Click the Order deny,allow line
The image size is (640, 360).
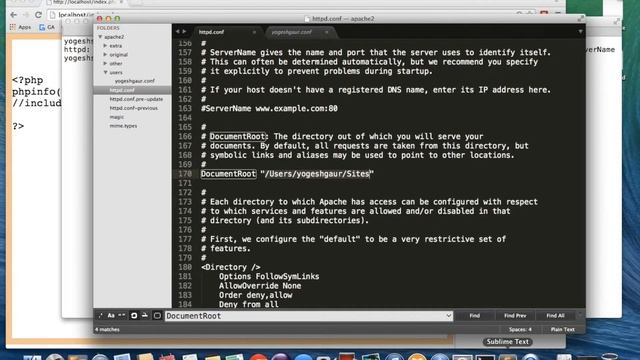256,295
